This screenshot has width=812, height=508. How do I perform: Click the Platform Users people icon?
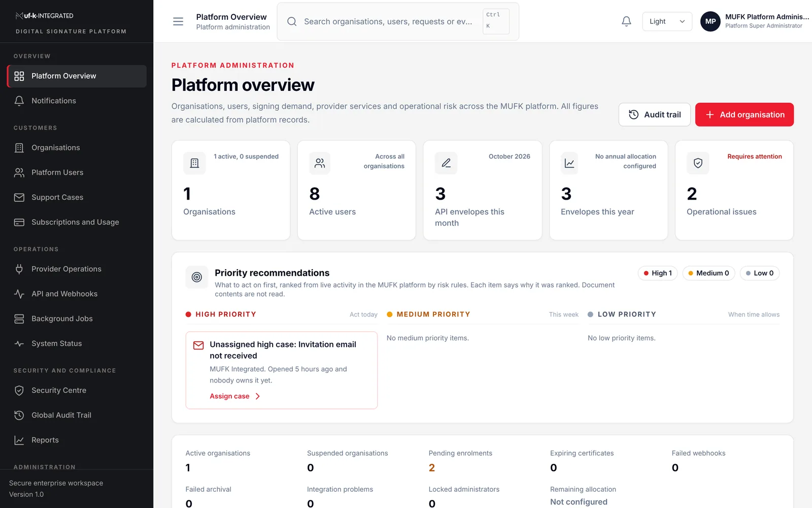click(19, 173)
